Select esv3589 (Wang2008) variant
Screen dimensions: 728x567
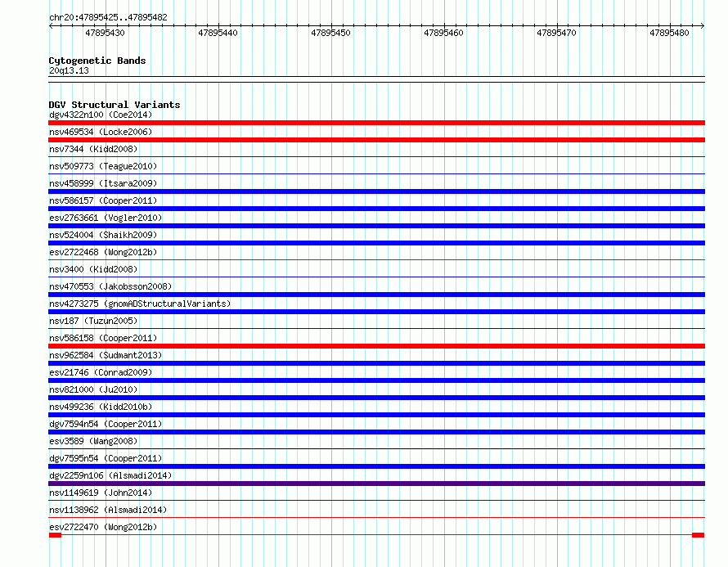pos(93,441)
